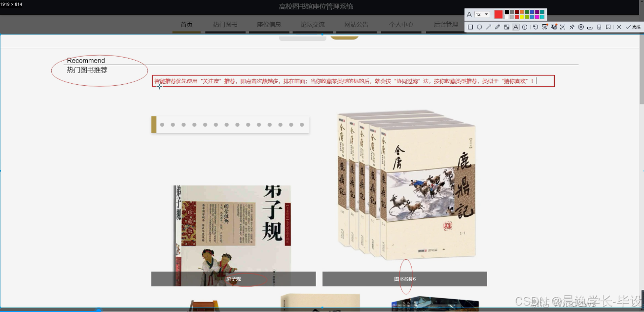Pick the light blue color swatch
The image size is (644, 312).
click(532, 17)
